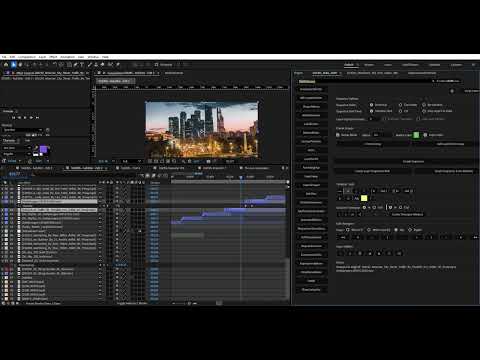Open the Edit menu
Image resolution: width=480 pixels, height=360 pixels.
12,57
